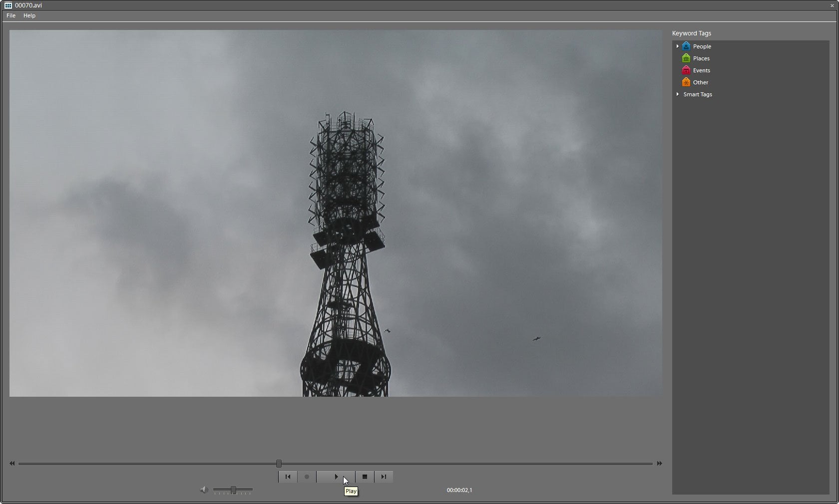The height and width of the screenshot is (504, 839).
Task: Click the rewind double-arrow icon
Action: point(12,464)
